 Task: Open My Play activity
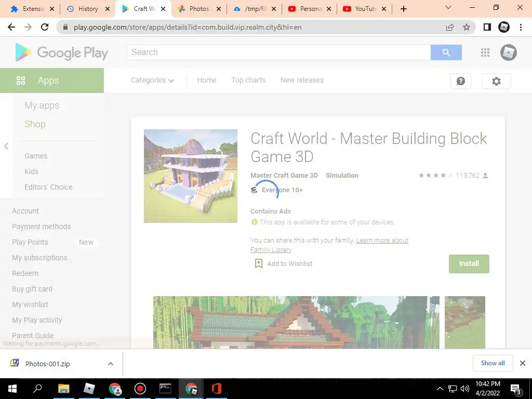pos(37,320)
